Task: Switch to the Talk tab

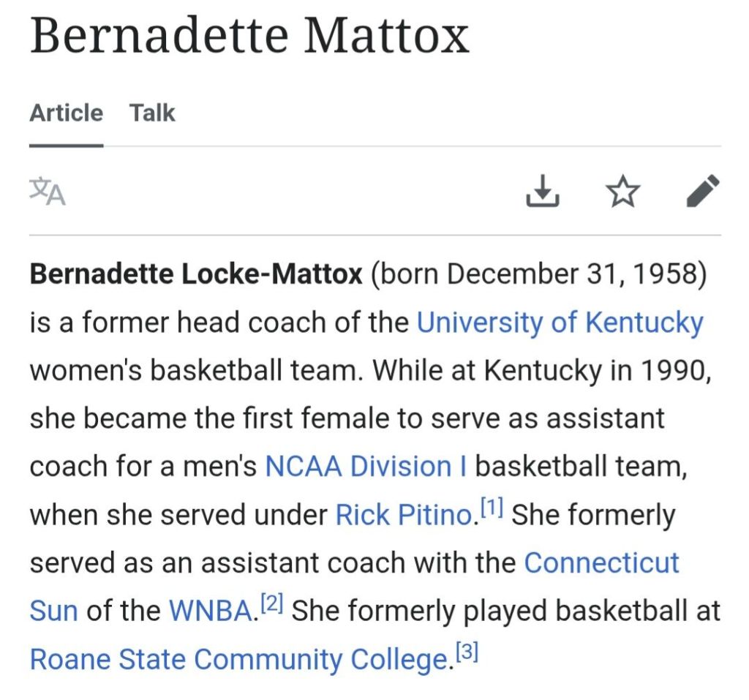Action: tap(152, 113)
